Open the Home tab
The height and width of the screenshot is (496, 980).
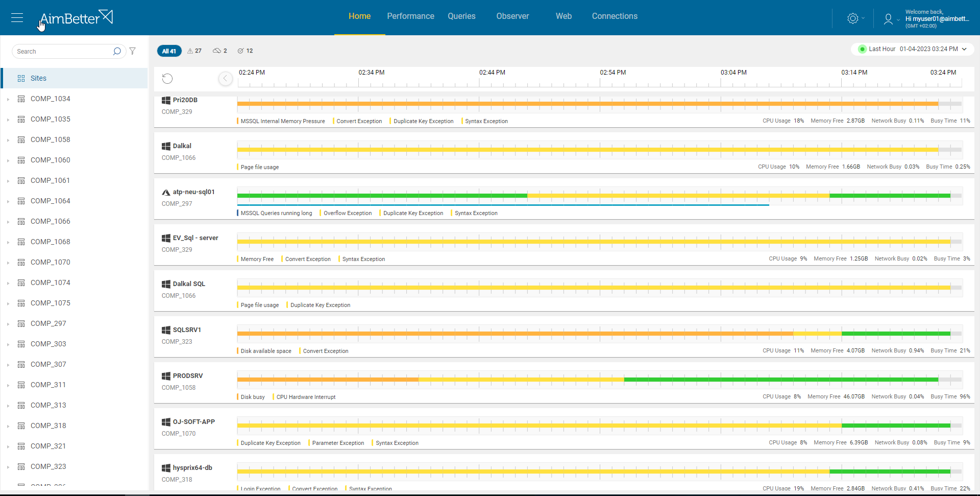[x=359, y=16]
